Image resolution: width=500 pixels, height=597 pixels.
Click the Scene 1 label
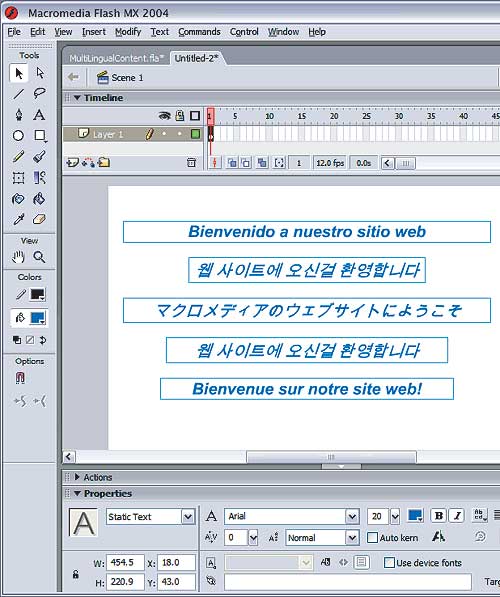127,78
